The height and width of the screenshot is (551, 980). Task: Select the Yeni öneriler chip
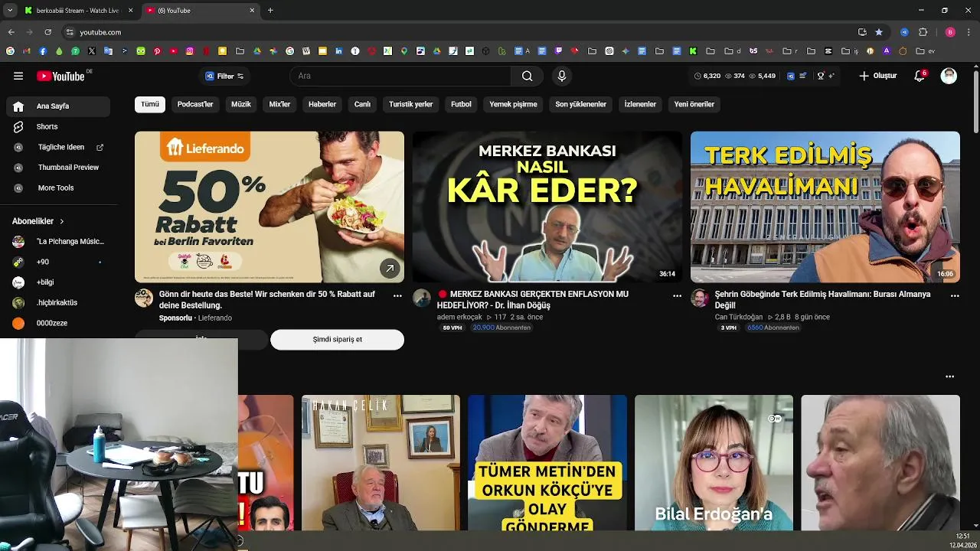(x=694, y=104)
